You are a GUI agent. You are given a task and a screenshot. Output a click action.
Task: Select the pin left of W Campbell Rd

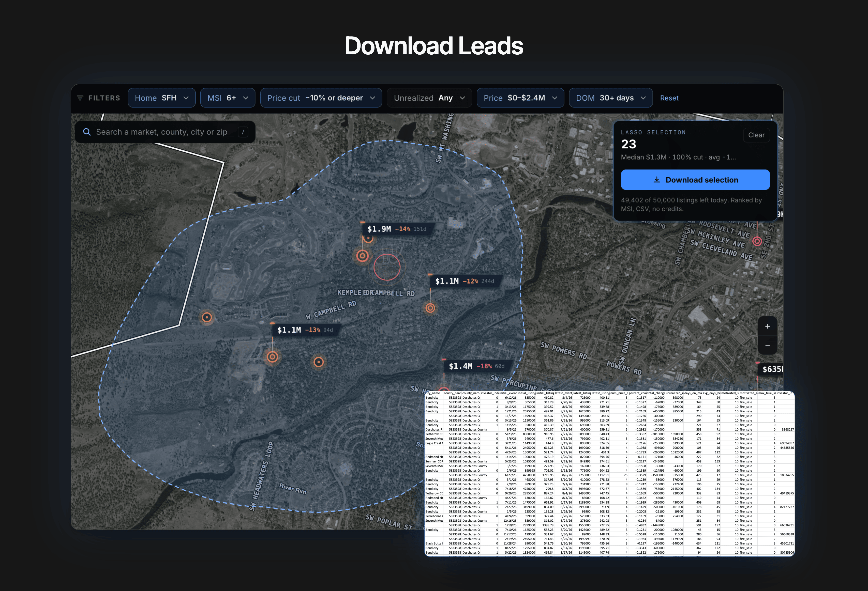coord(206,317)
